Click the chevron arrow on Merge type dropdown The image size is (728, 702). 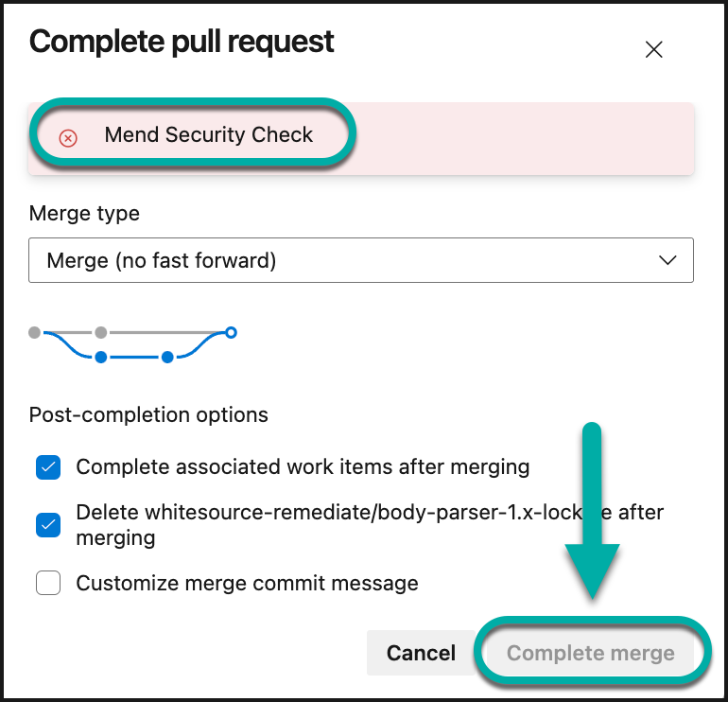click(x=667, y=260)
